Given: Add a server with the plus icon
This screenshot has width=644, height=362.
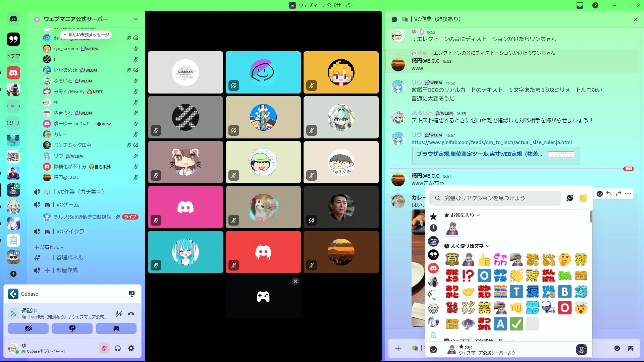Looking at the screenshot, I should 13,274.
